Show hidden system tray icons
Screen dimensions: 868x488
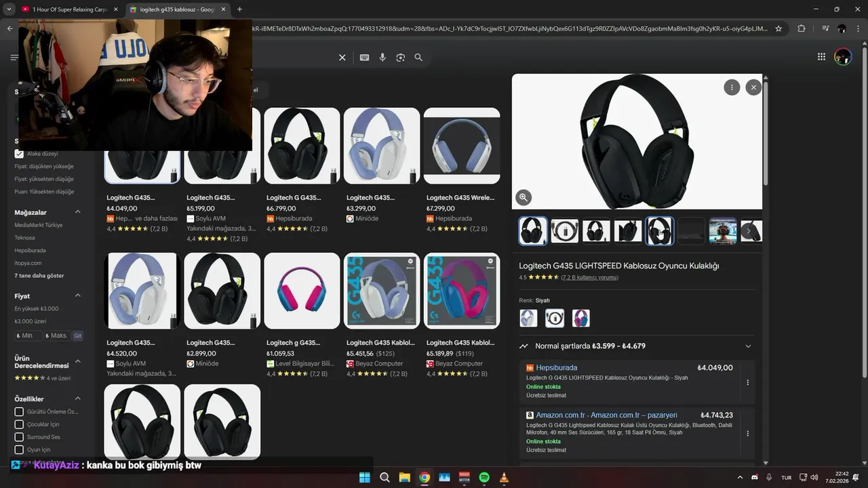(x=740, y=477)
